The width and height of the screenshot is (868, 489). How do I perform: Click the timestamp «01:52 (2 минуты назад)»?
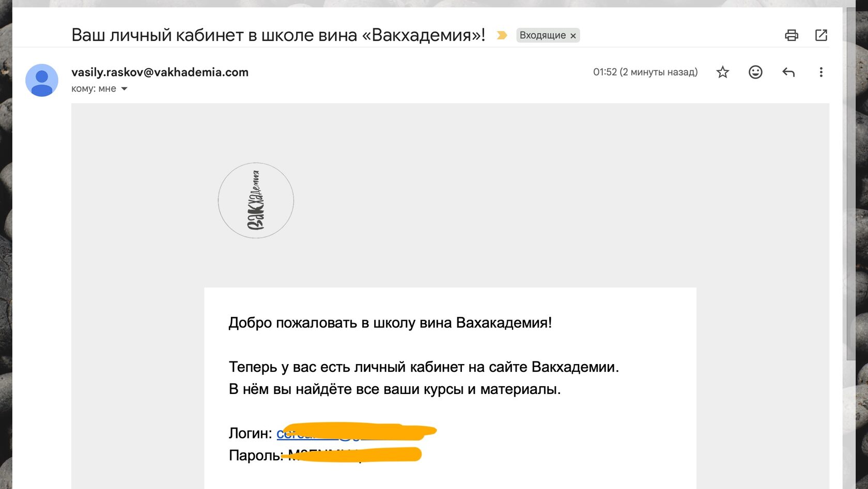(x=645, y=72)
